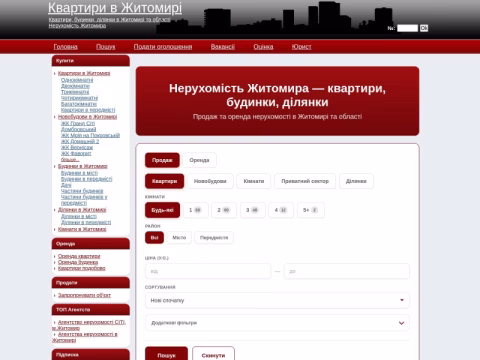The image size is (480, 360).
Task: Open ЖК Мрія на Покровській link
Action: [90, 135]
